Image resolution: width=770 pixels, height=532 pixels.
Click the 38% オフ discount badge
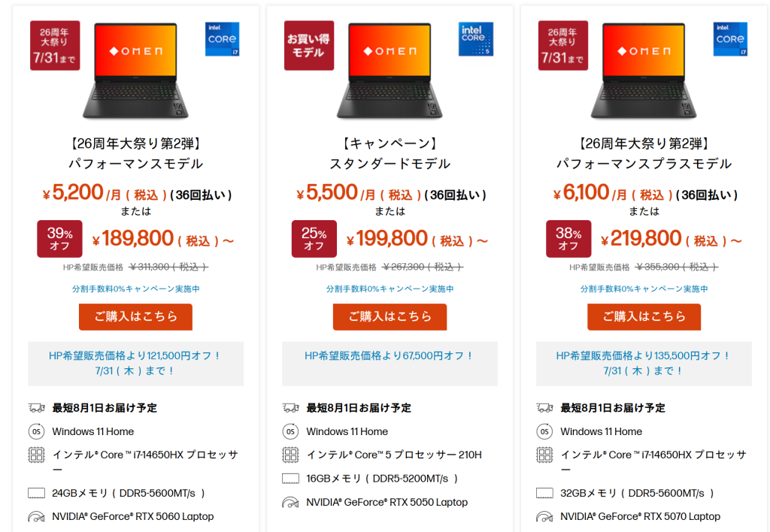pos(568,239)
